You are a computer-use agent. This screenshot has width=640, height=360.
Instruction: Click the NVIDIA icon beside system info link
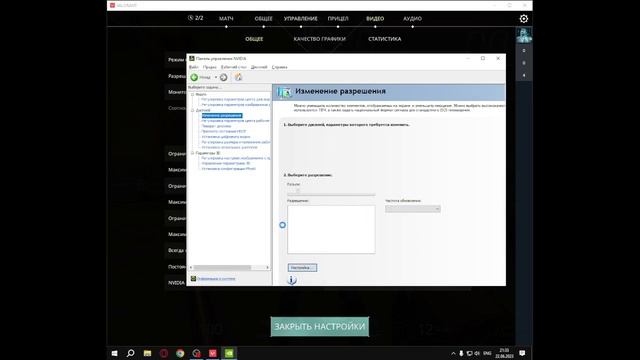[x=193, y=279]
